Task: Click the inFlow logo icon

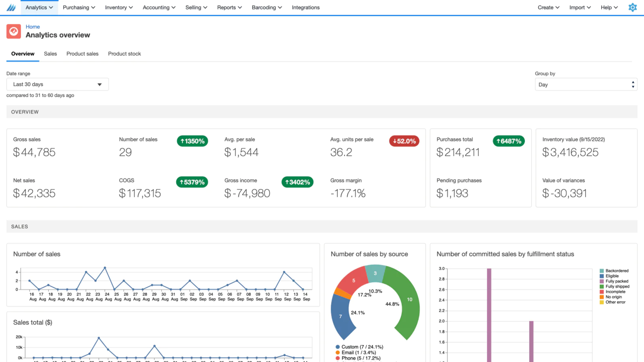Action: click(11, 7)
